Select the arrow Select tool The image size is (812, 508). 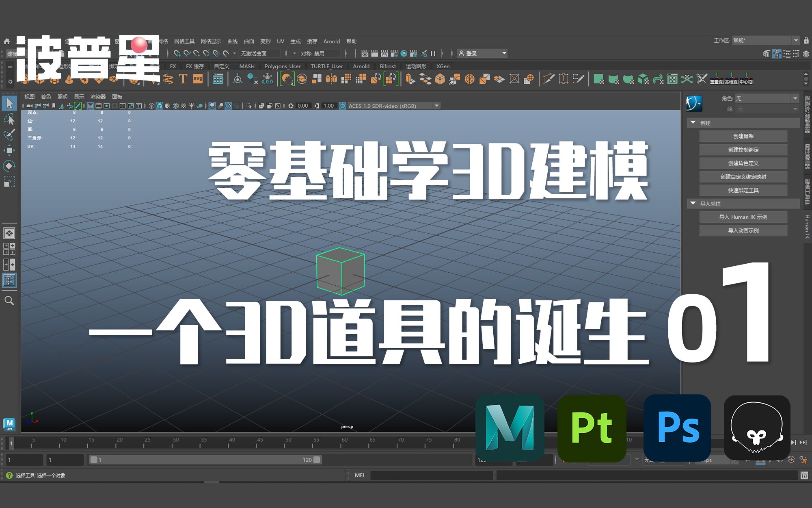click(9, 103)
